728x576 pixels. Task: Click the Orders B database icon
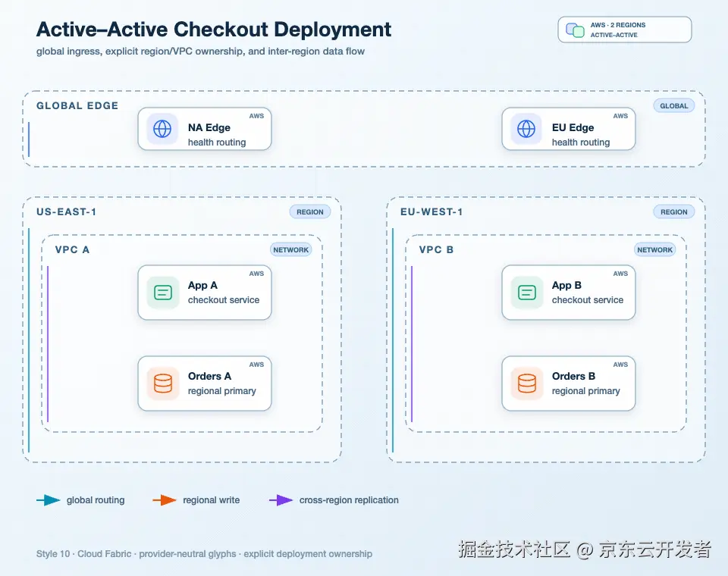click(x=527, y=383)
